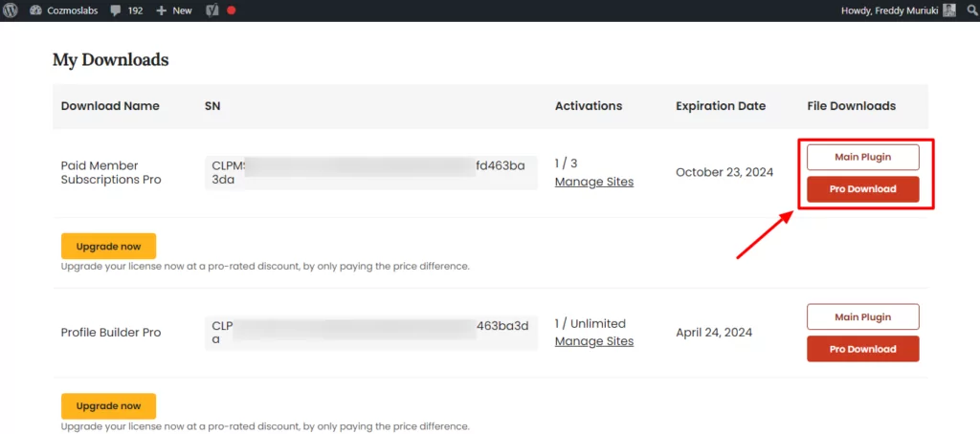
Task: Open the Yoast SEO admin bar icon
Action: (x=212, y=11)
